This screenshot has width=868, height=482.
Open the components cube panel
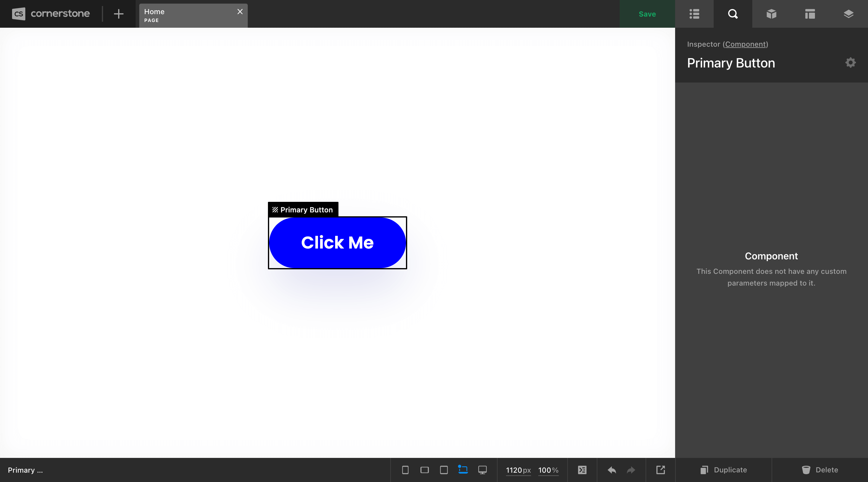click(x=771, y=14)
